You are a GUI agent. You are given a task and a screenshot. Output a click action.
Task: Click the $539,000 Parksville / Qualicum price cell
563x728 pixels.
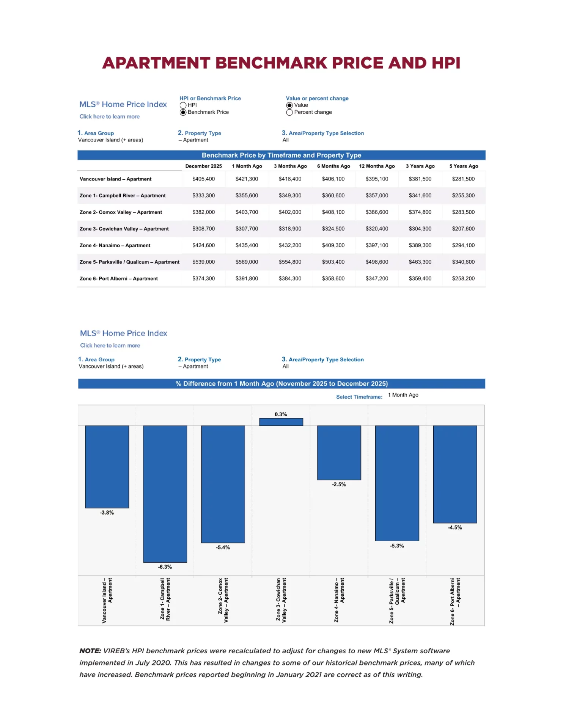203,262
